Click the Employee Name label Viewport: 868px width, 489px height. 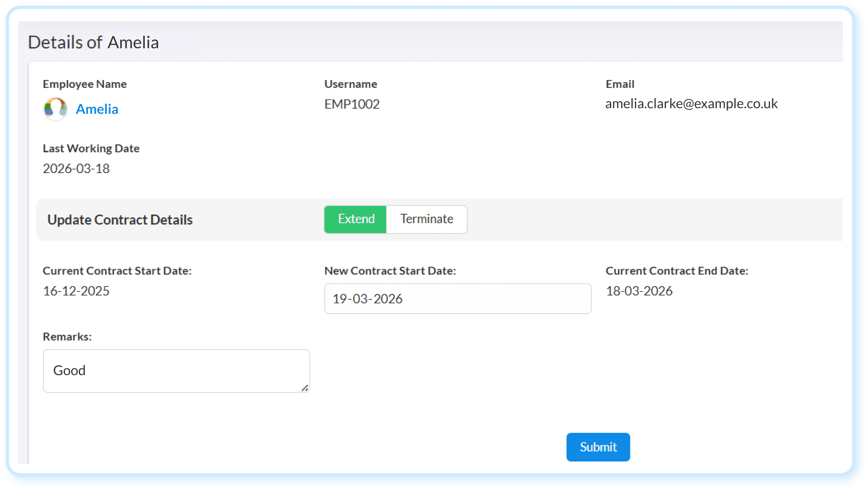point(85,84)
